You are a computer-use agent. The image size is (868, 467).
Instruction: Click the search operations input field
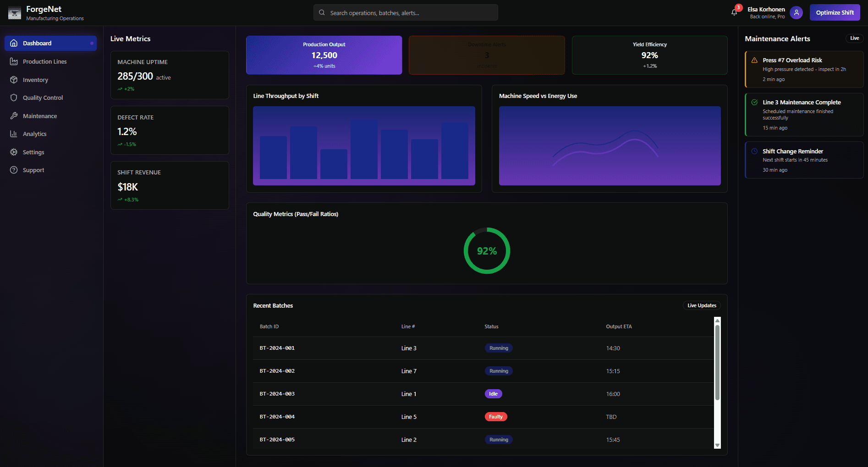(x=405, y=12)
